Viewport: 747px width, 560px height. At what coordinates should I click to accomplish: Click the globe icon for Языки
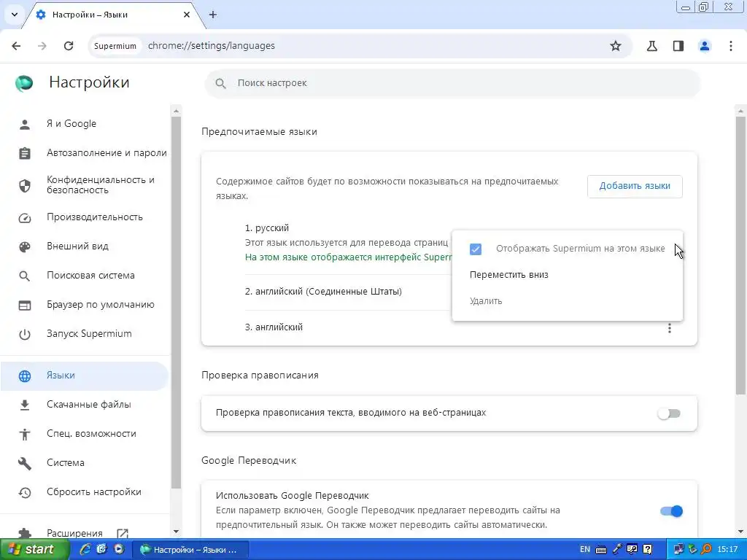click(24, 376)
